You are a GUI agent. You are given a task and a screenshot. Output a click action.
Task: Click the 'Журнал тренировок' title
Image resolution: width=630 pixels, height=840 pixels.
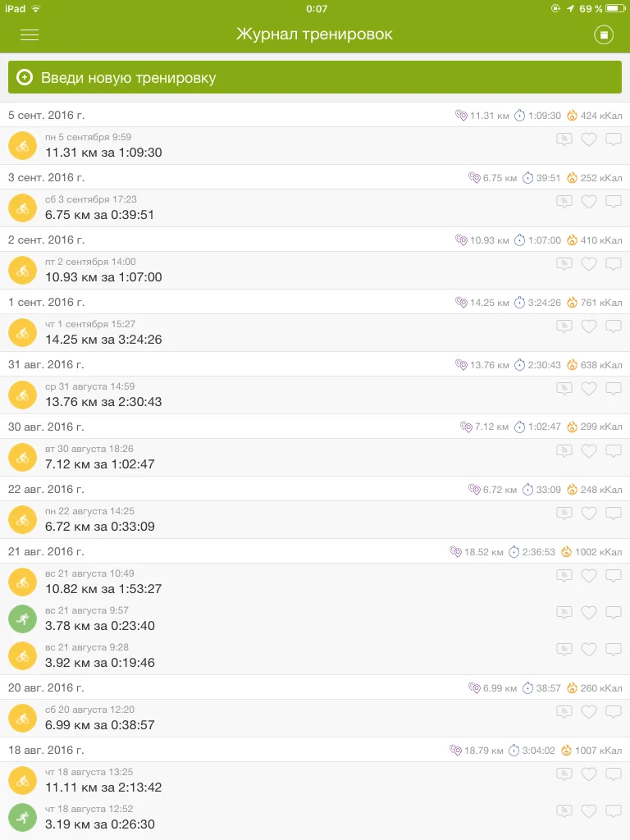coord(314,34)
